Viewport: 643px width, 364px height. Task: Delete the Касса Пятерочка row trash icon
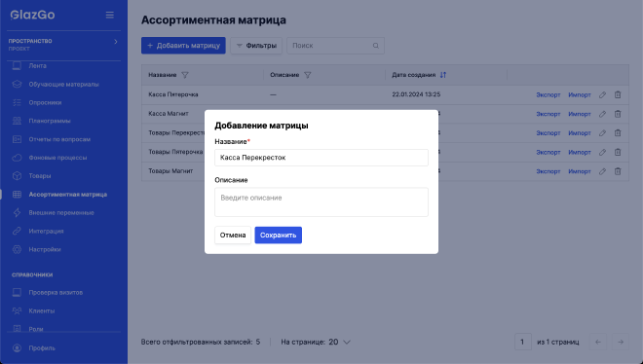pos(618,95)
